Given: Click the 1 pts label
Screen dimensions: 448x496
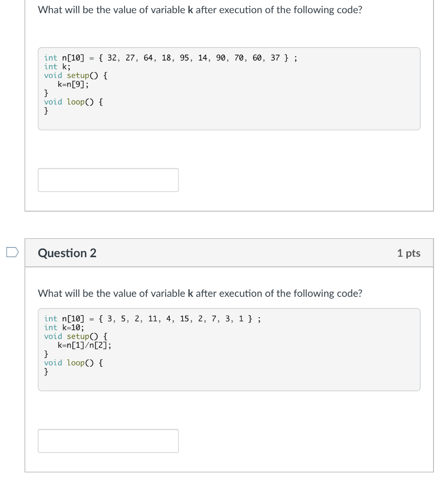Looking at the screenshot, I should pyautogui.click(x=409, y=253).
